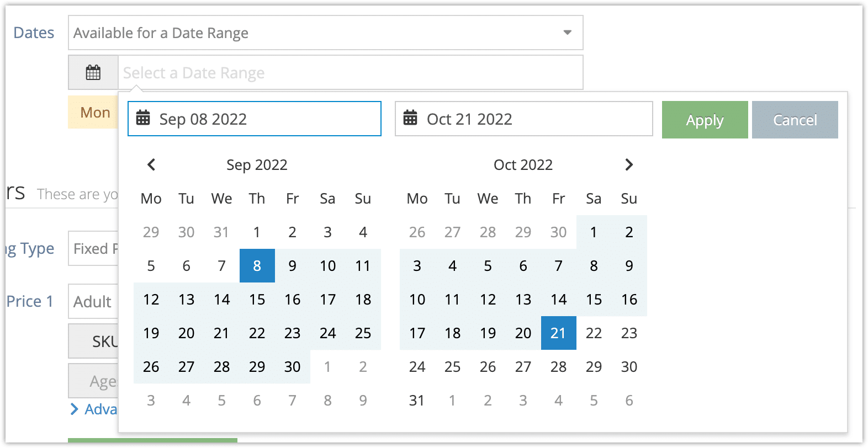Click the calendar icon beside Select a Date Range
868x448 pixels.
(x=93, y=72)
